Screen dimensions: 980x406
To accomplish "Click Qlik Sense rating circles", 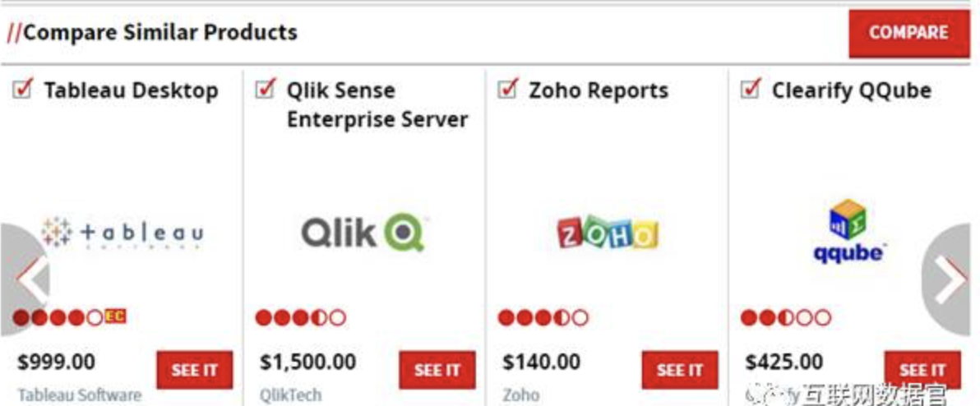I will click(x=300, y=317).
